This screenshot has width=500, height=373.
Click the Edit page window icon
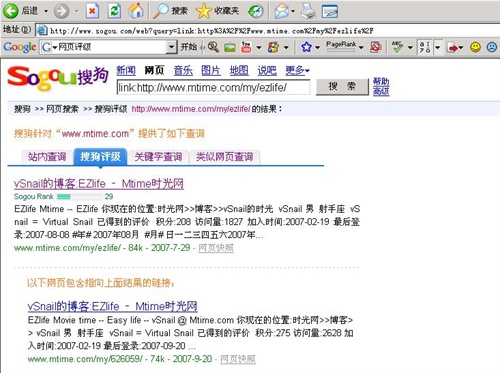pos(330,11)
